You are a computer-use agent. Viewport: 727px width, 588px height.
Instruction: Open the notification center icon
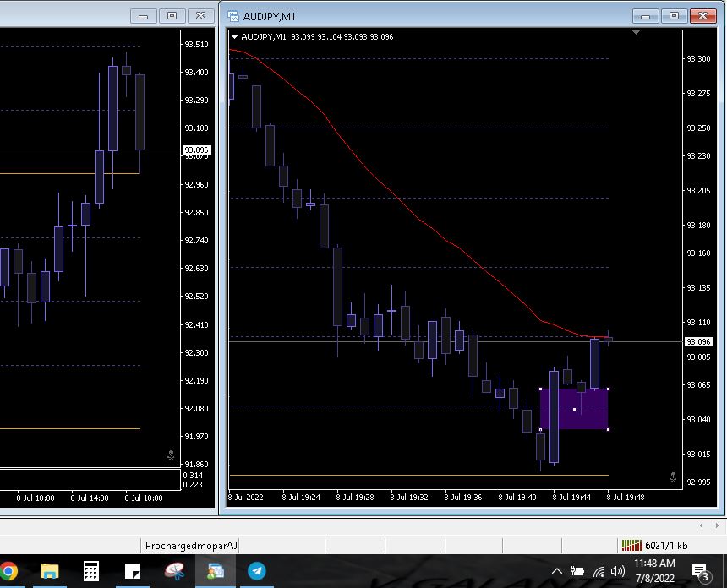click(700, 571)
